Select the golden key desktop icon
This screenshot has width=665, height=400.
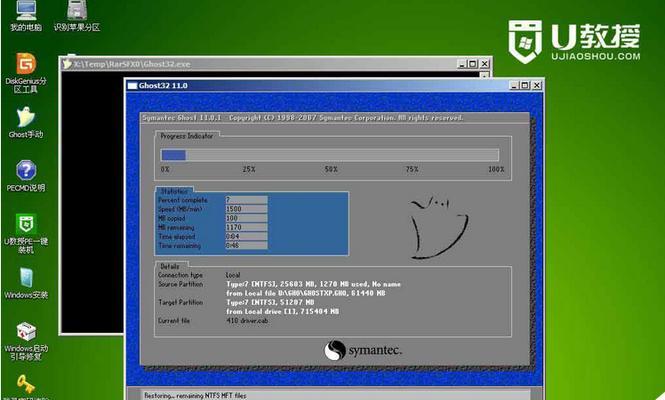[26, 384]
